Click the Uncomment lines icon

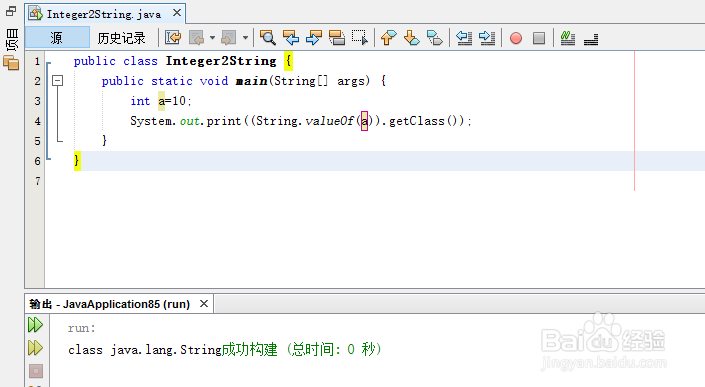tap(591, 39)
